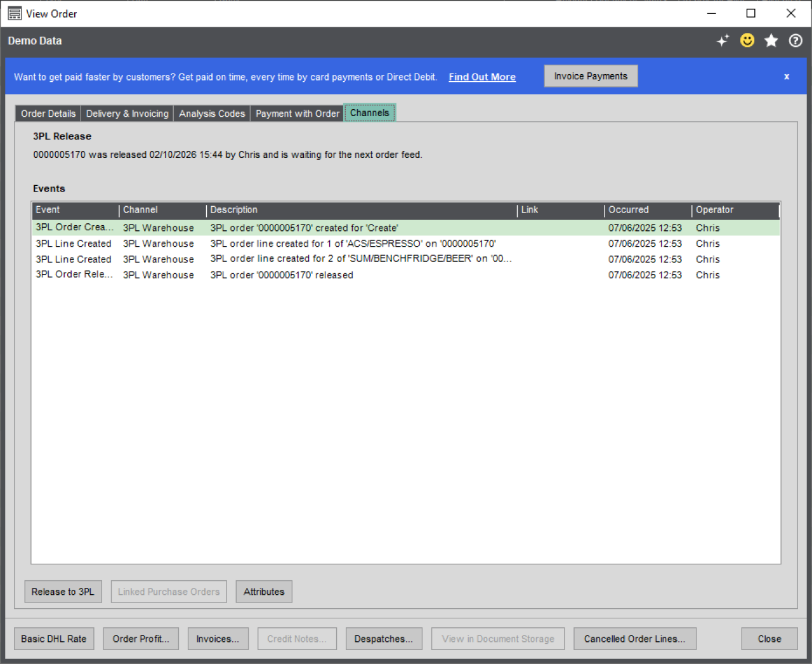Switch to the Order Details tab

point(48,114)
